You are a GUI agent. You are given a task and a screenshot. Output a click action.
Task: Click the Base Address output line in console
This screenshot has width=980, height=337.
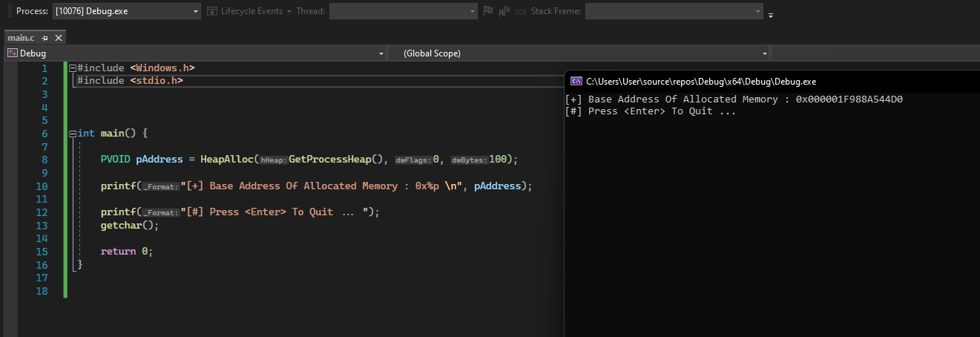(x=734, y=99)
